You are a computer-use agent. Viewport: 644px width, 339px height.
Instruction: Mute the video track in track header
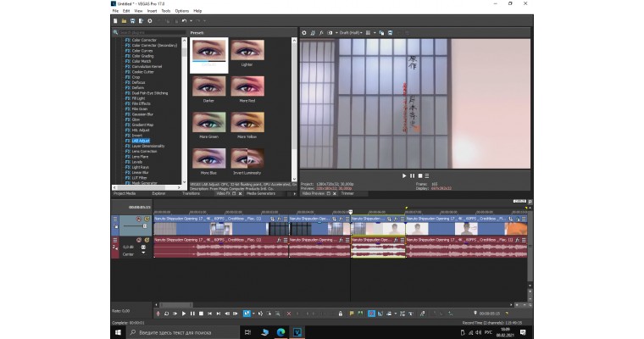(141, 219)
